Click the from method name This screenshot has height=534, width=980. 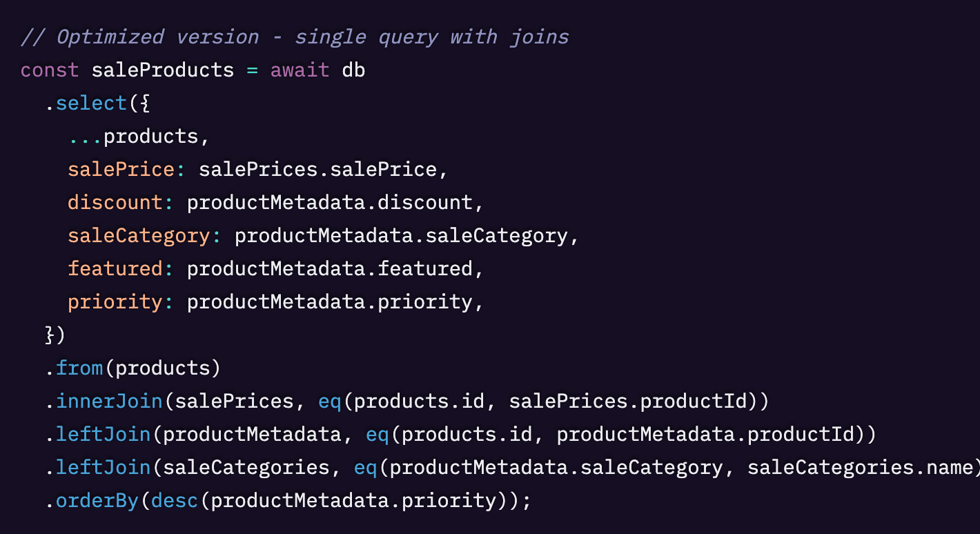tap(79, 368)
